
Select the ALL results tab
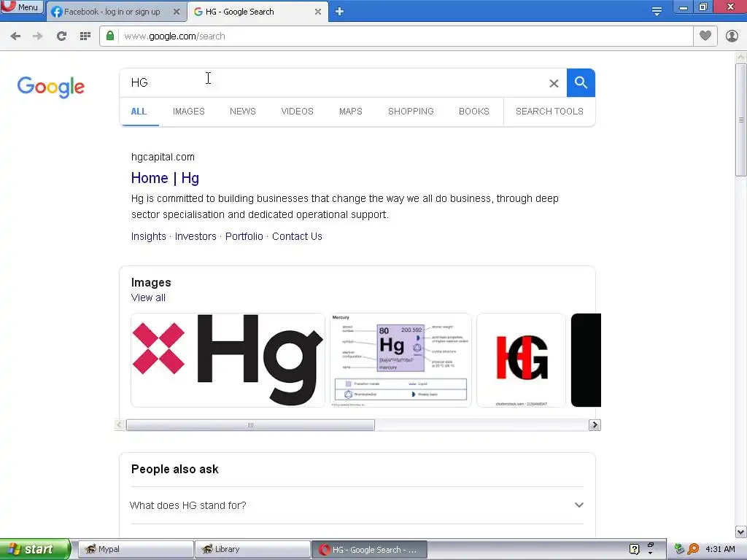click(139, 112)
